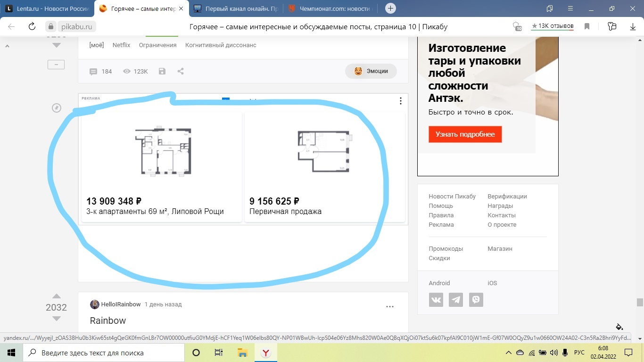Open File Explorer from the taskbar

click(242, 353)
